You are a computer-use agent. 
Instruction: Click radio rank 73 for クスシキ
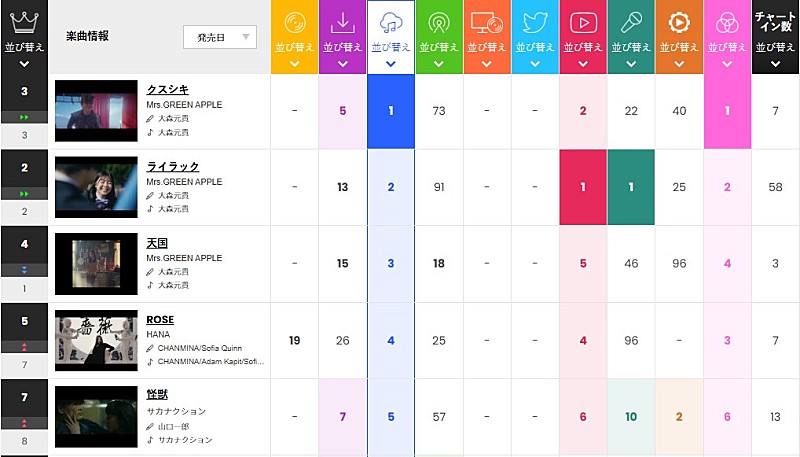coord(439,111)
